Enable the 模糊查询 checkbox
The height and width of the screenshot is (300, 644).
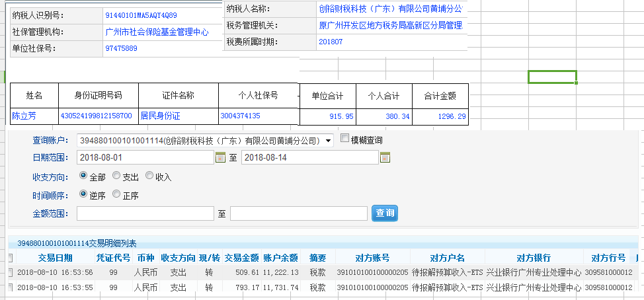[x=344, y=139]
